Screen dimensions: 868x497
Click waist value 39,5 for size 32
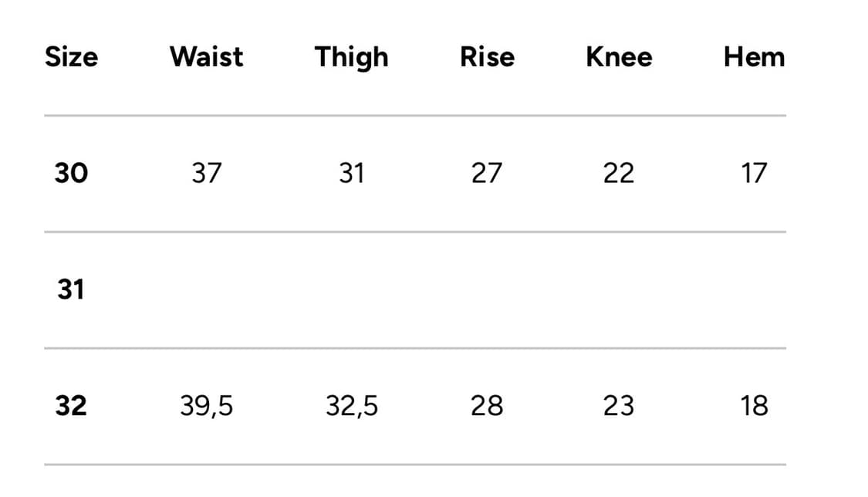pyautogui.click(x=206, y=406)
